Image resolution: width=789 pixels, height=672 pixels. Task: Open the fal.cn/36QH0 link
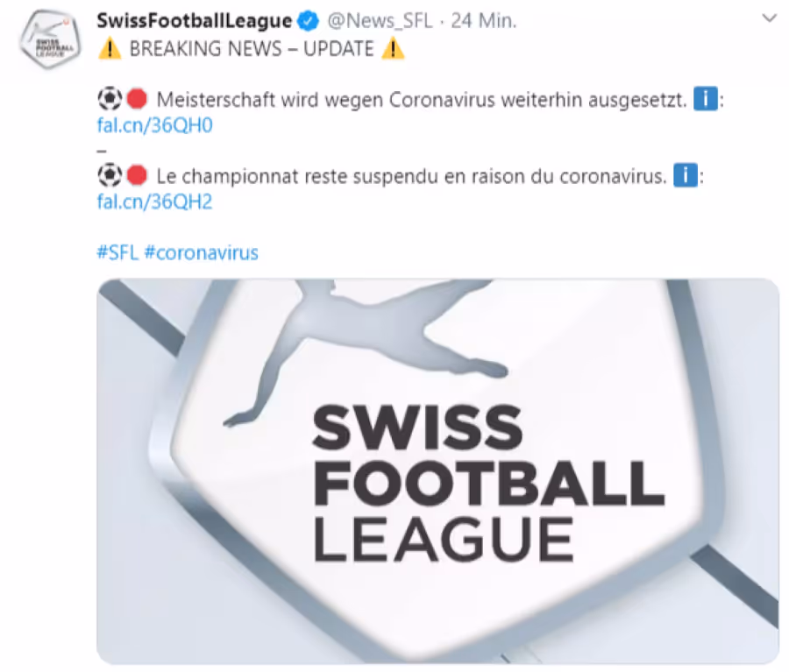(154, 125)
